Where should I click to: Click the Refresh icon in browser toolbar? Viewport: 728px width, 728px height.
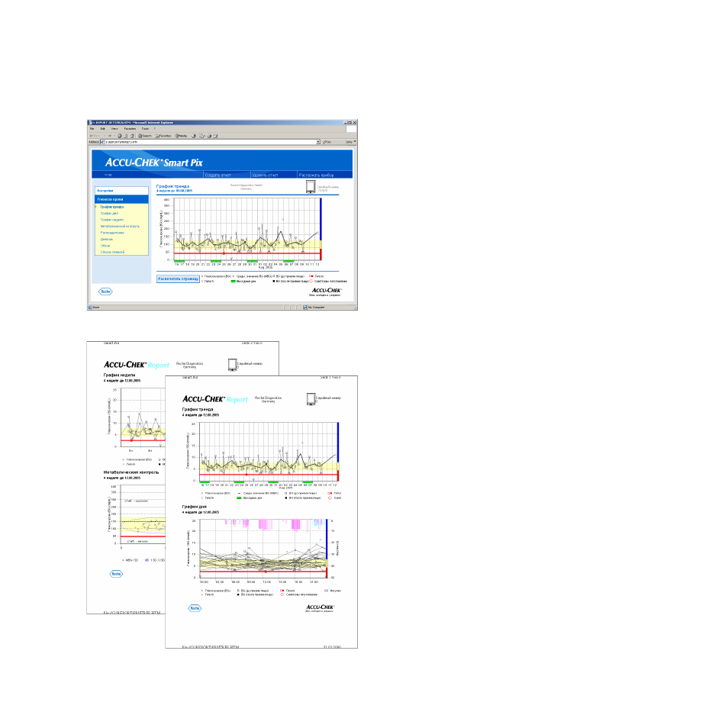click(x=125, y=136)
